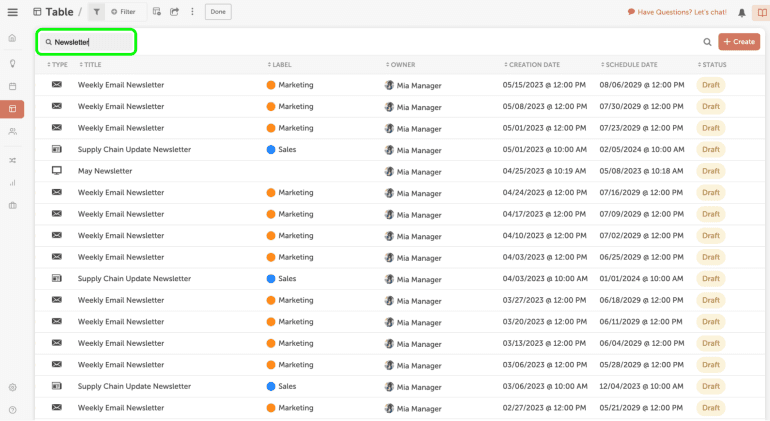Viewport: 770px width, 421px height.
Task: Click the Newsletter search input field
Action: tap(90, 42)
